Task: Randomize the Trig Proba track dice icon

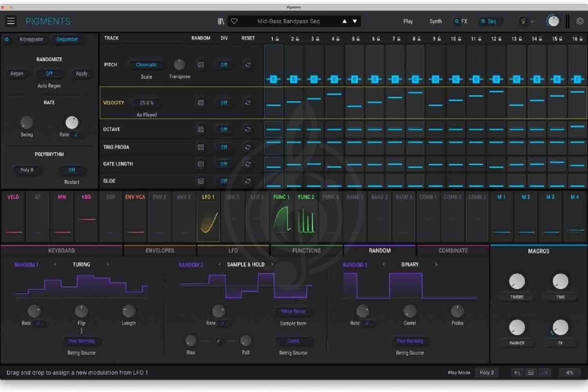Action: 201,147
